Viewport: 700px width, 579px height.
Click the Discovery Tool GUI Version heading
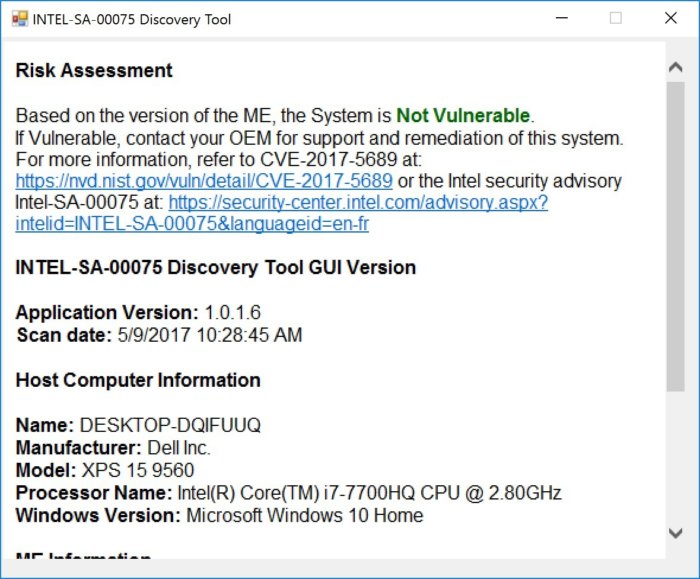[216, 268]
